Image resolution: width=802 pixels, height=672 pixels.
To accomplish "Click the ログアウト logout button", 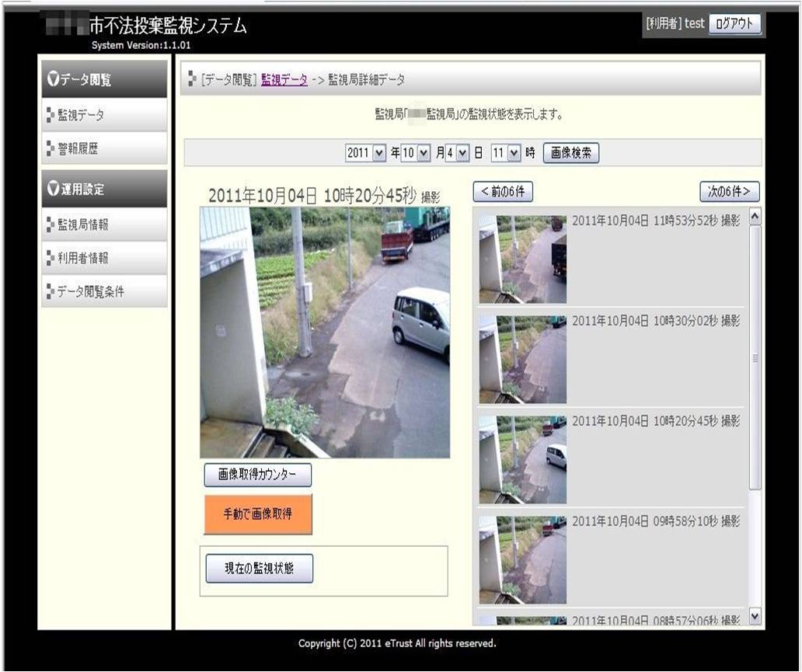I will click(x=734, y=23).
